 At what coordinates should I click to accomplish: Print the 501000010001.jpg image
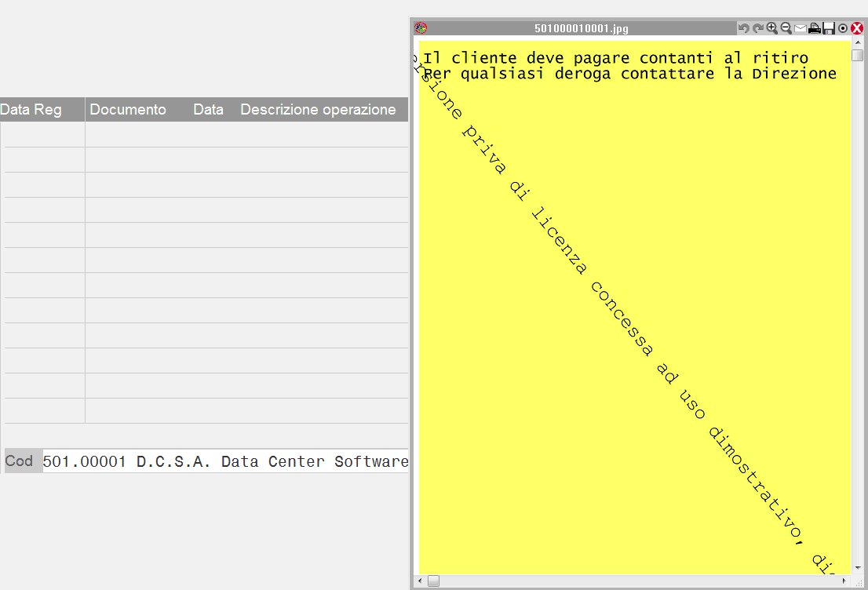tap(815, 28)
